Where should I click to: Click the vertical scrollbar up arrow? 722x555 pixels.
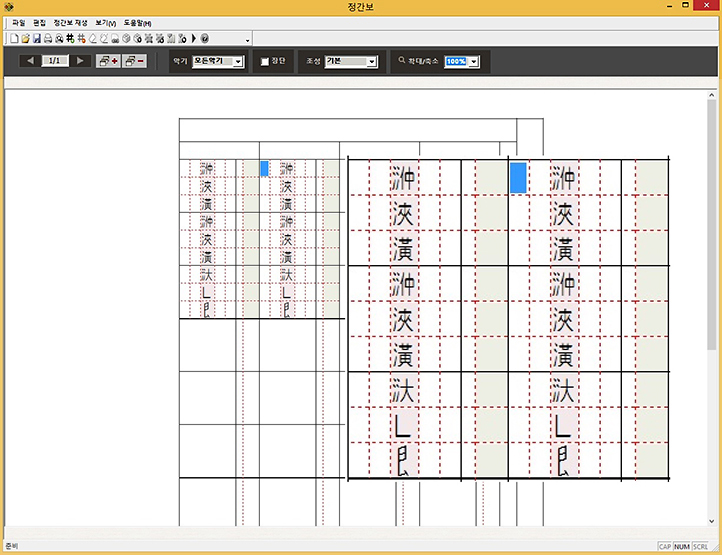[711, 95]
